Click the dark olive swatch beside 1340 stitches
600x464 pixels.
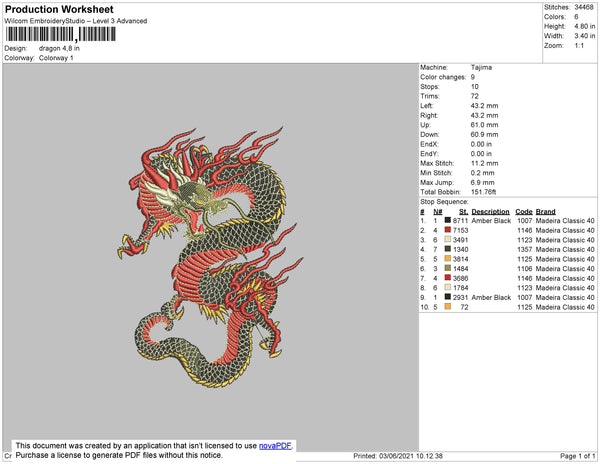447,249
